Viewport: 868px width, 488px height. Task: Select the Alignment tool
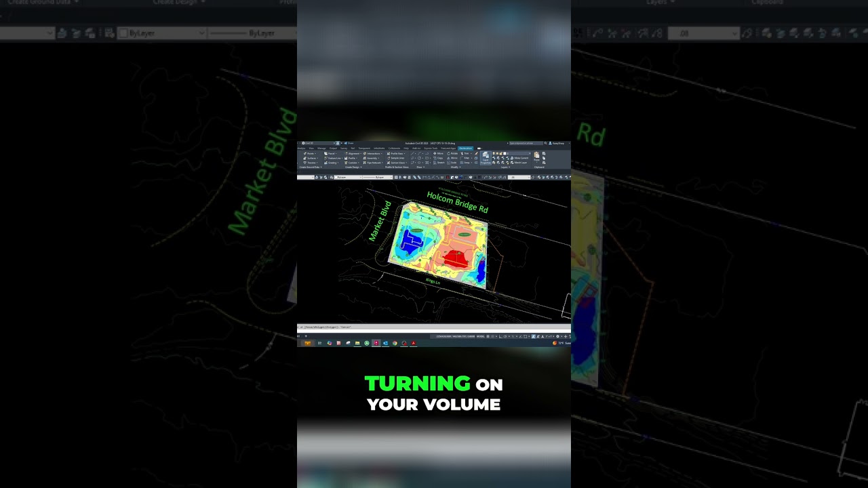coord(353,153)
